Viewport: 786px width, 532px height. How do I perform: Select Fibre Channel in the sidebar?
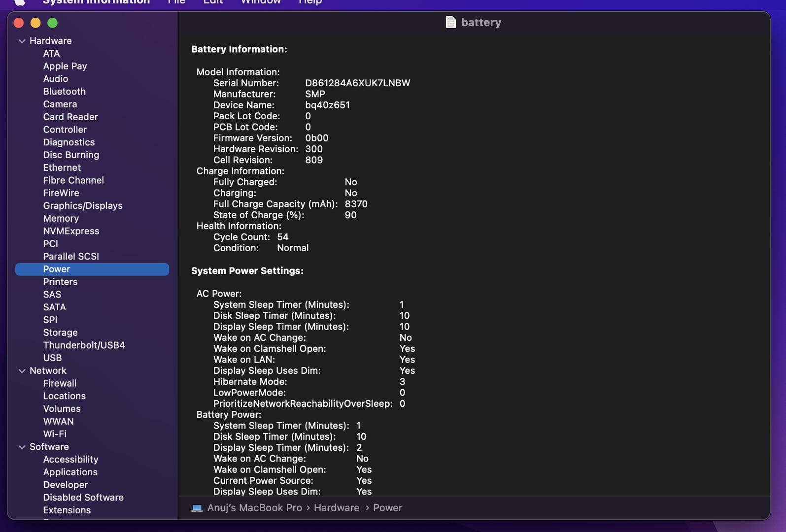click(73, 180)
